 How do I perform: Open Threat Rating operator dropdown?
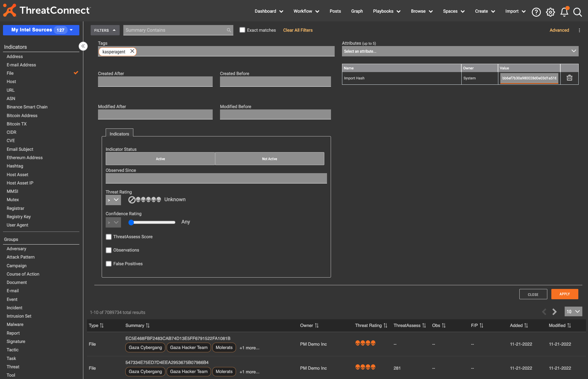(x=113, y=200)
